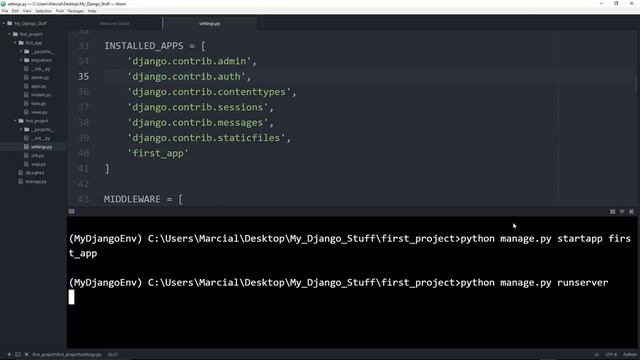
Task: Click line number 35 in gutter
Action: pyautogui.click(x=83, y=76)
